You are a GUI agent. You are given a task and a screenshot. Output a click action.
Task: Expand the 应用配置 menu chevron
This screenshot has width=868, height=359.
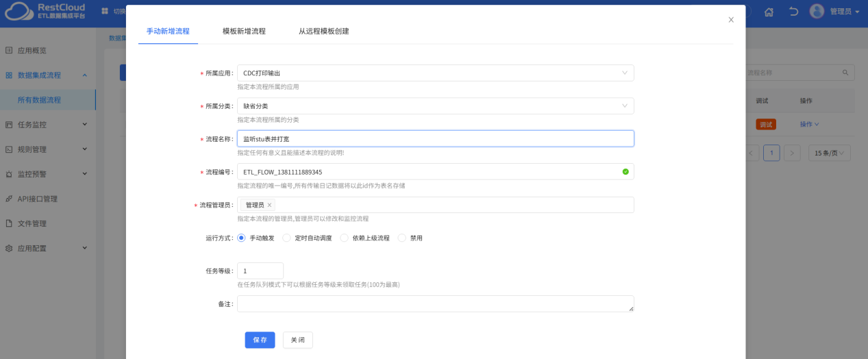click(x=84, y=248)
